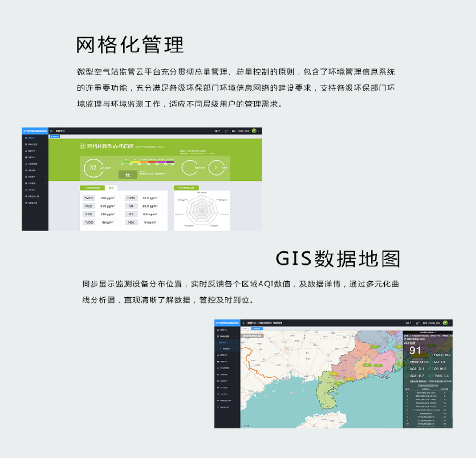Click green user avatar in GIS map header
Screen dimensions: 476x458
click(445, 323)
